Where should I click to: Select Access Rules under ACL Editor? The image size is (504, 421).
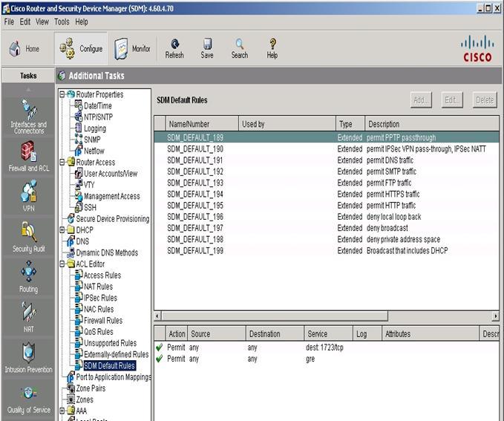coord(102,275)
